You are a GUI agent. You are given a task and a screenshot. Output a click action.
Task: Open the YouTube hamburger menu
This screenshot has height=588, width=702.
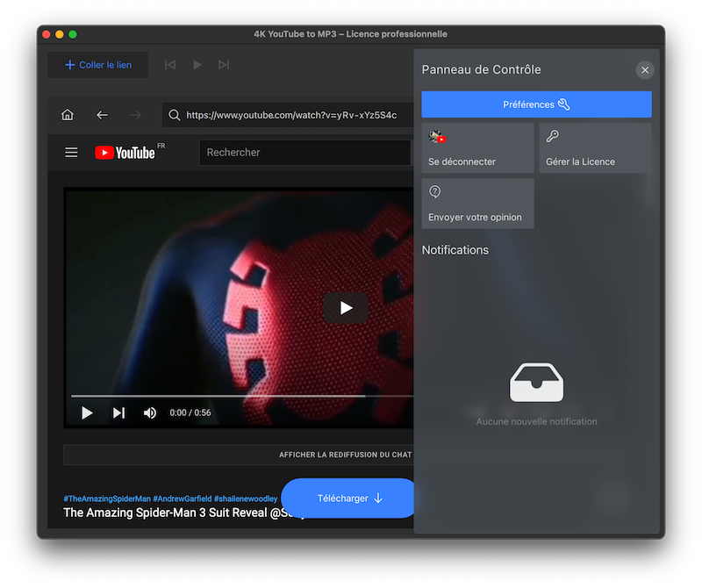71,152
